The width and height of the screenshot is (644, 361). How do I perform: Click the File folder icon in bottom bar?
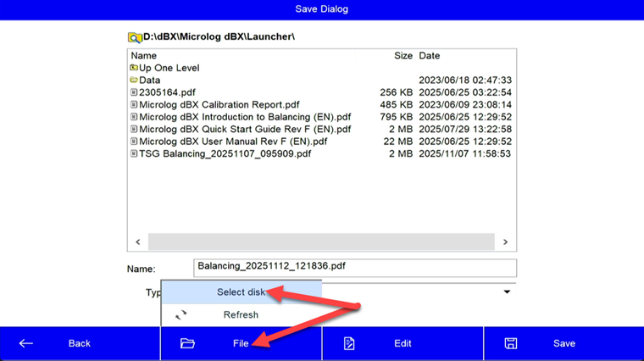click(x=187, y=343)
